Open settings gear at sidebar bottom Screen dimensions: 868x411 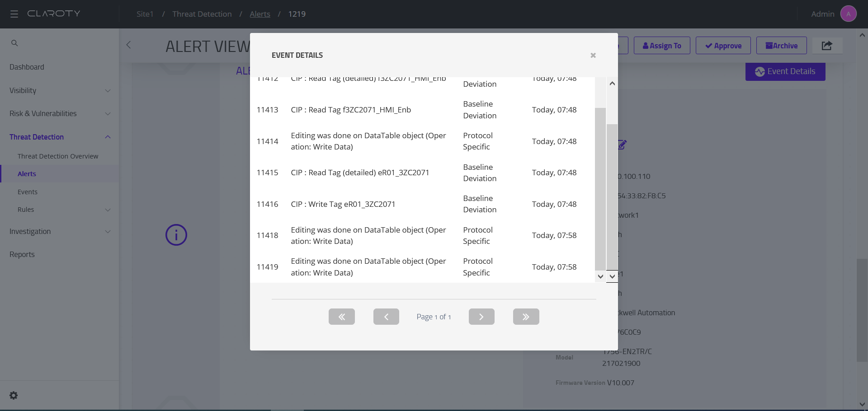[14, 395]
